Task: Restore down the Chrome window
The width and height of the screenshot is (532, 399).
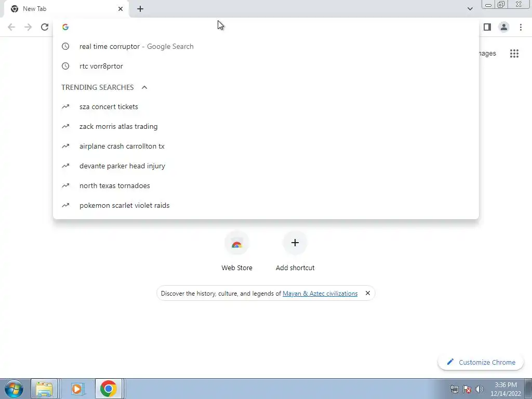Action: tap(501, 4)
